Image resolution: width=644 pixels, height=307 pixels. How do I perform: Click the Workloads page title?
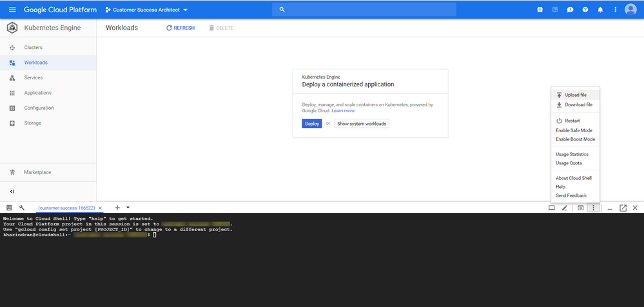[122, 28]
